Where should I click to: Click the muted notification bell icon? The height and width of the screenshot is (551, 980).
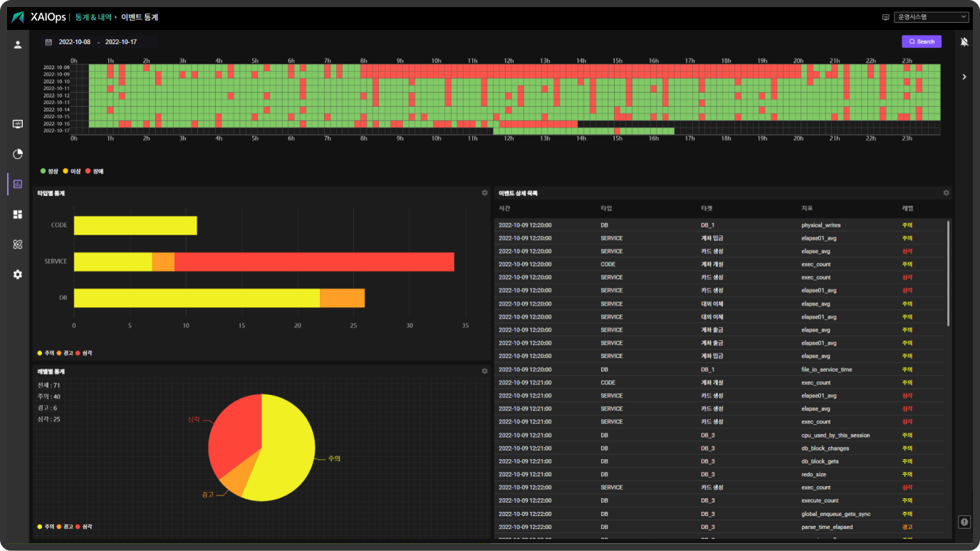(x=964, y=42)
